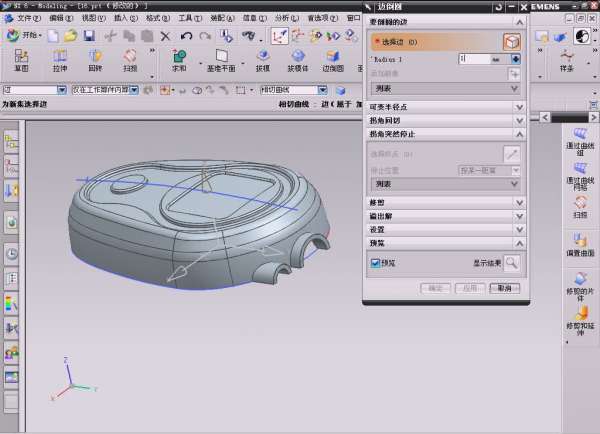Screen dimensions: 600x434
Task: Click the 拉伸 (Extrude) tool icon
Action: [x=60, y=58]
